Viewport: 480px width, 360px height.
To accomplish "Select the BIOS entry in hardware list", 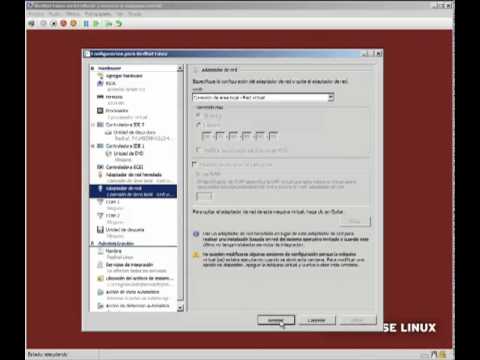I will click(111, 83).
